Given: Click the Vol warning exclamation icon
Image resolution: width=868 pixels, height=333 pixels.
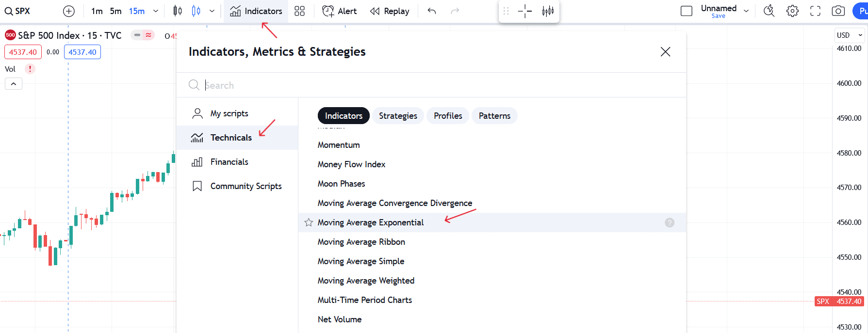Looking at the screenshot, I should pos(30,69).
